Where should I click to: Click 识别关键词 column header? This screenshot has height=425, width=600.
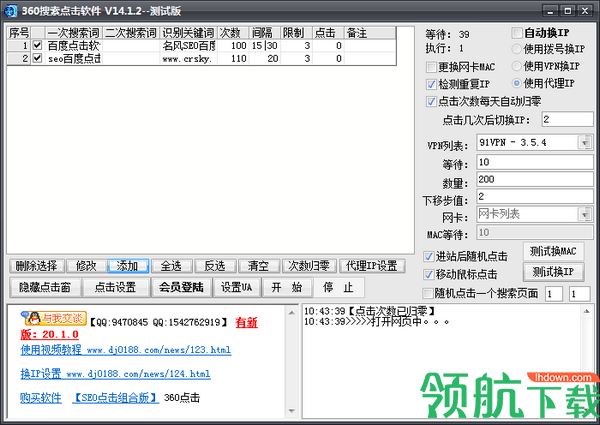click(188, 33)
